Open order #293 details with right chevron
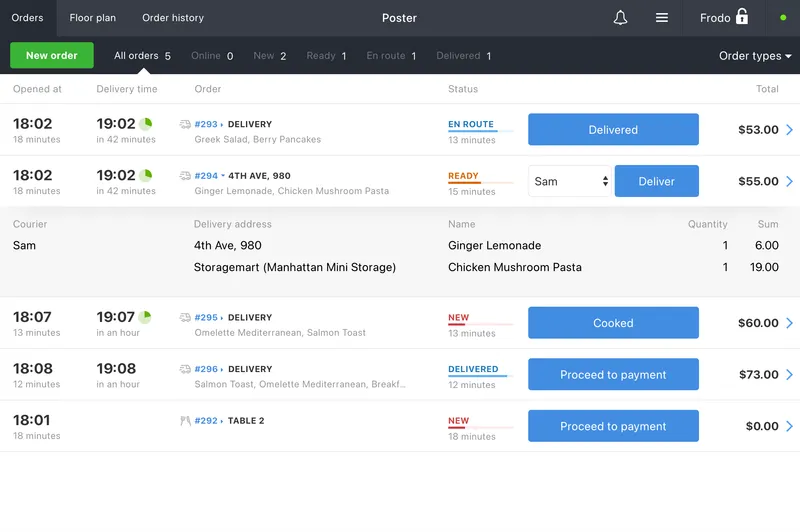The image size is (800, 532). pyautogui.click(x=789, y=129)
